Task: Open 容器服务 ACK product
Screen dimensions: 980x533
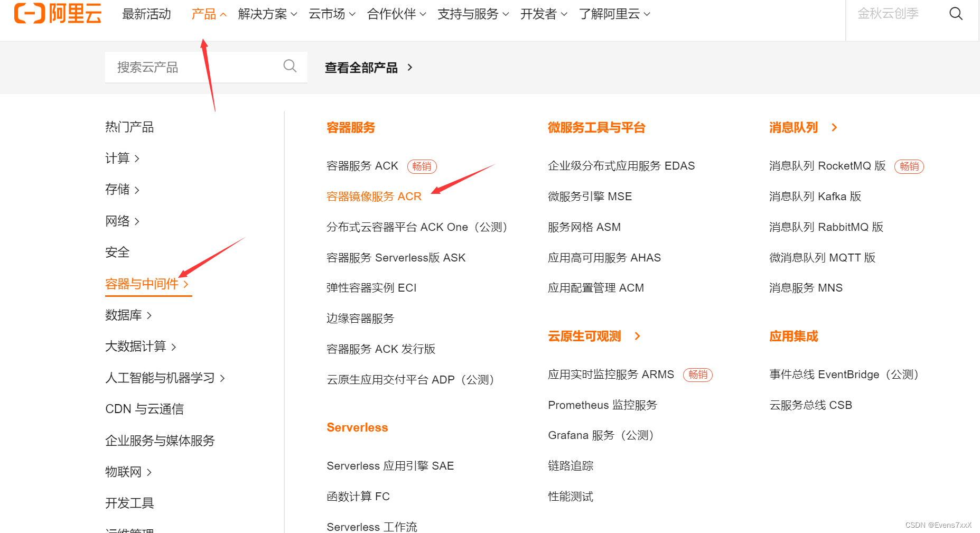Action: [362, 166]
